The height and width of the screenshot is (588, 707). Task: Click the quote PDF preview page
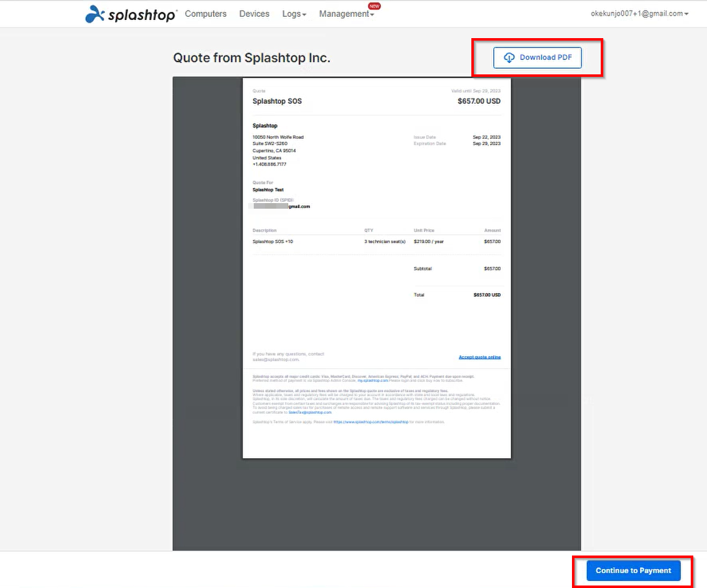point(377,268)
